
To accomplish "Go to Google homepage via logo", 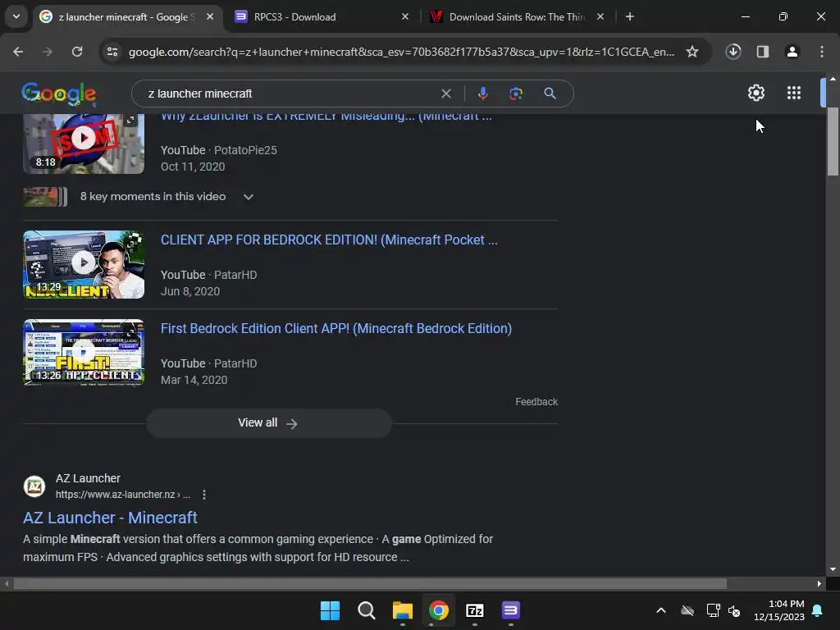I will point(59,94).
